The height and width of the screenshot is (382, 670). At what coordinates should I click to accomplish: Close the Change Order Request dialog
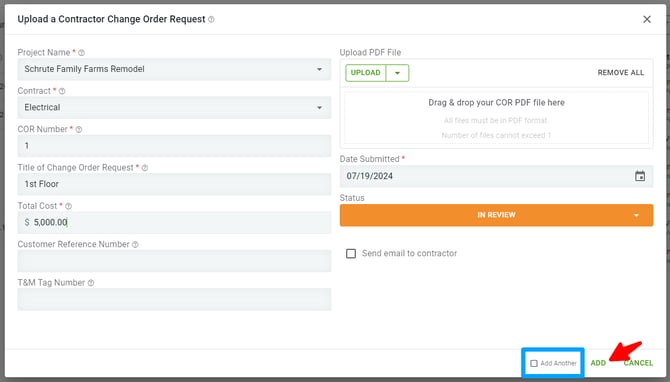[x=647, y=19]
